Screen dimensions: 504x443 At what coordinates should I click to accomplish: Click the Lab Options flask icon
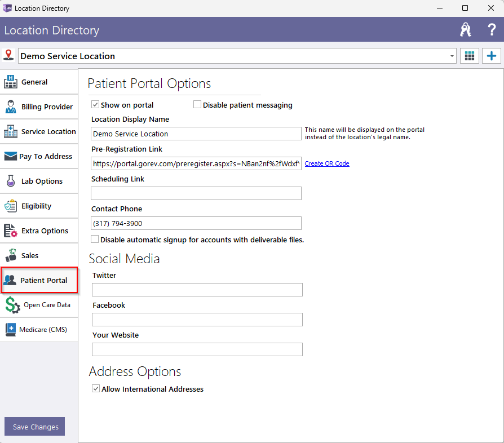click(x=11, y=181)
